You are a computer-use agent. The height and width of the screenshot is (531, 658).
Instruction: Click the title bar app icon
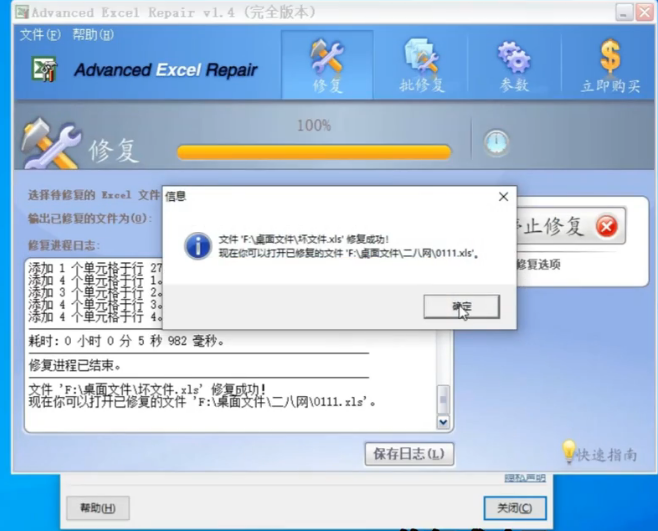click(x=22, y=12)
